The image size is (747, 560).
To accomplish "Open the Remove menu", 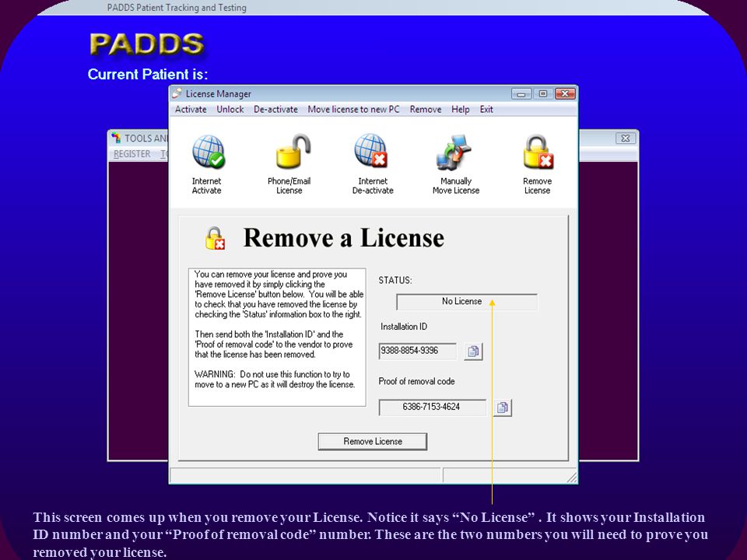I will click(426, 110).
